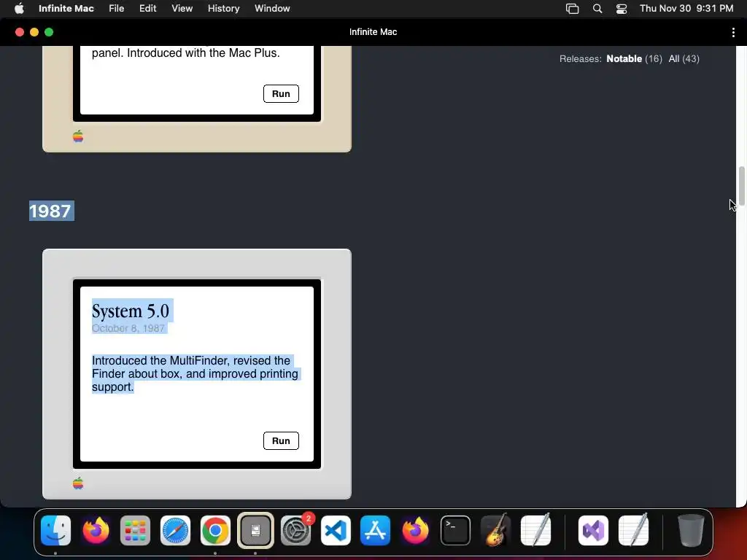Click the October 8, 1987 date text
The height and width of the screenshot is (560, 747).
click(128, 328)
